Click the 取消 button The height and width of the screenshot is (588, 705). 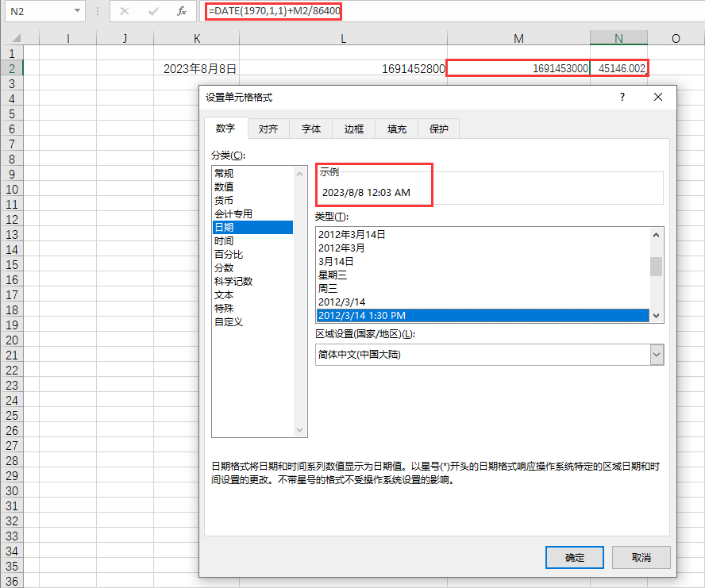[x=641, y=557]
